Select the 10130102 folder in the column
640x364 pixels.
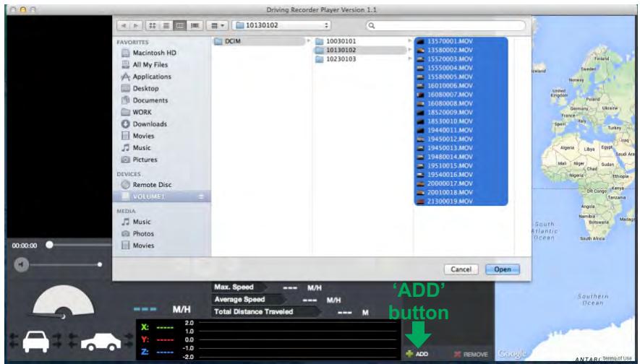(360, 50)
